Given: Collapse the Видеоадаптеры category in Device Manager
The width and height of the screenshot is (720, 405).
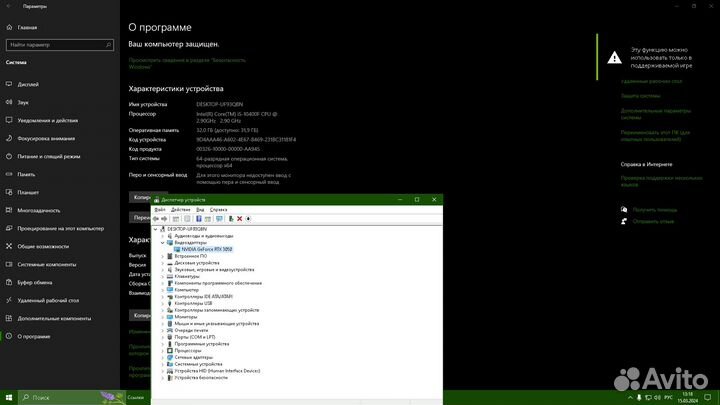Looking at the screenshot, I should (x=163, y=242).
